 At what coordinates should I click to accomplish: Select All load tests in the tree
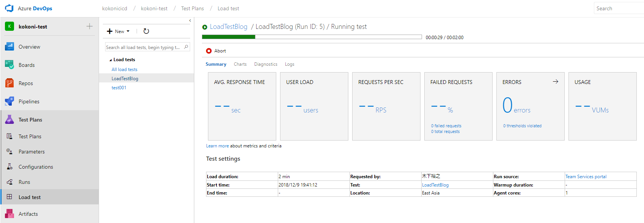[x=124, y=70]
